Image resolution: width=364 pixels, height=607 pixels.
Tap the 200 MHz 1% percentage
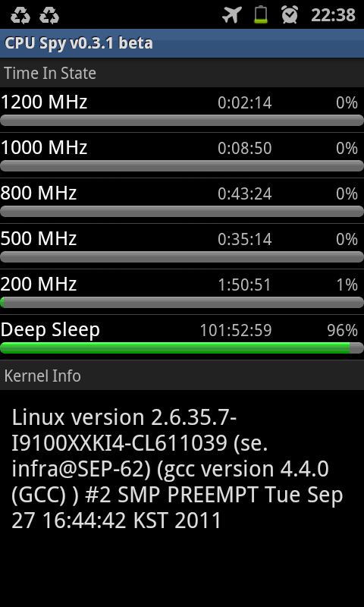point(347,285)
